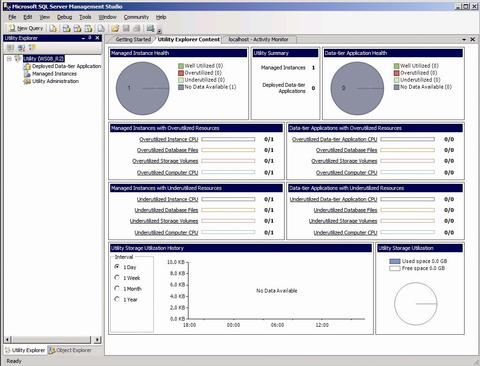
Task: Open the Help menu
Action: (161, 17)
